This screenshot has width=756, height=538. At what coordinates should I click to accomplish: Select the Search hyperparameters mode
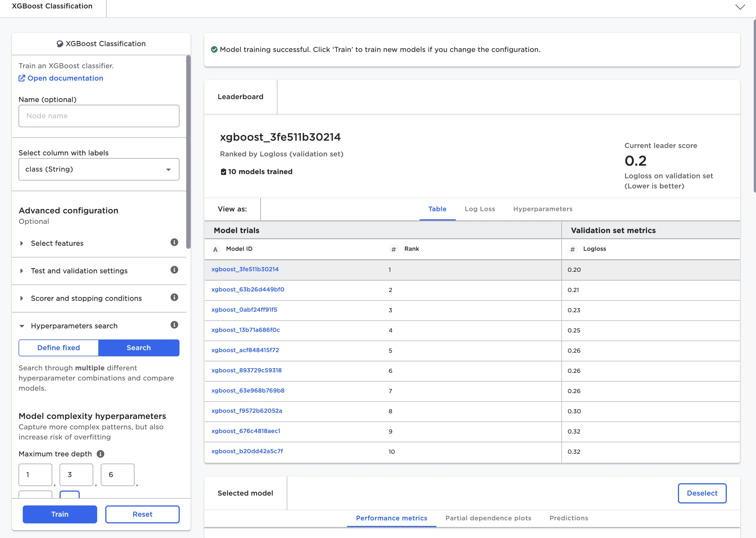click(x=138, y=348)
